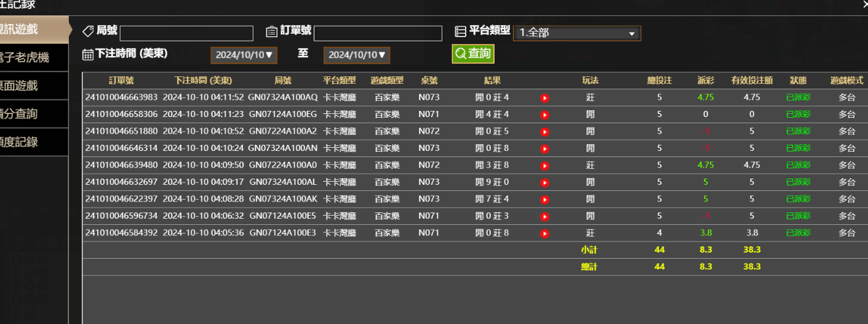The width and height of the screenshot is (868, 324).
Task: Click the 局號 input field
Action: pyautogui.click(x=186, y=33)
